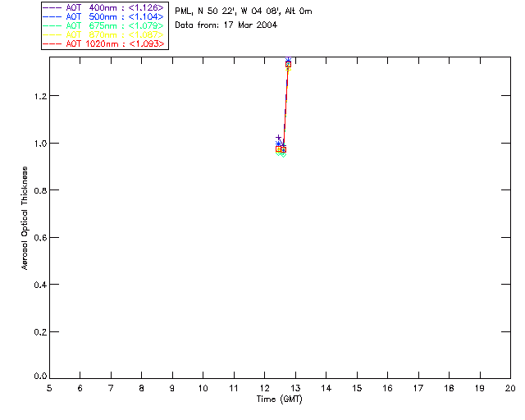Click the PML station location text
Viewport: 525px width, 420px height.
click(244, 11)
